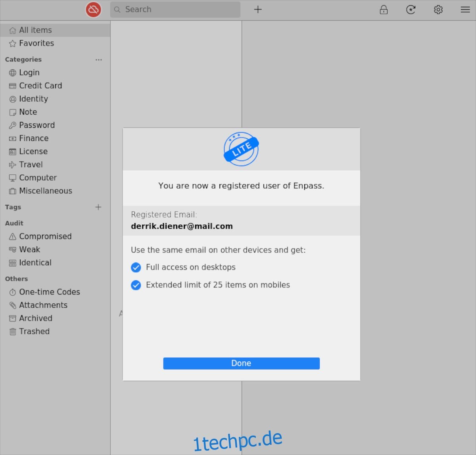The width and height of the screenshot is (476, 455).
Task: Show Attachments list
Action: 55,305
